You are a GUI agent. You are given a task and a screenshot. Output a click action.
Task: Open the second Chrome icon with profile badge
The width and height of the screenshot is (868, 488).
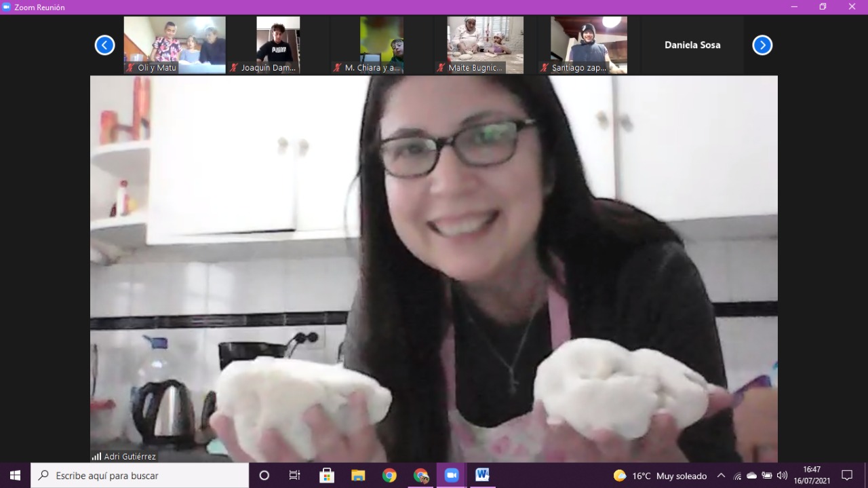pyautogui.click(x=420, y=475)
